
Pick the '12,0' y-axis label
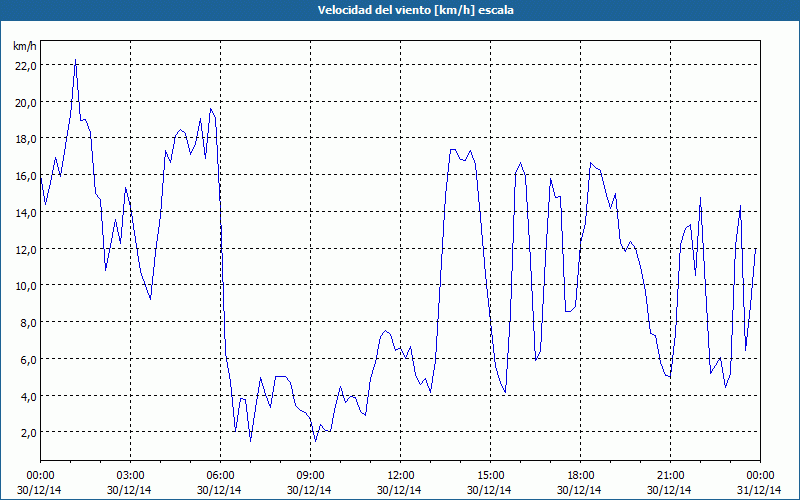coord(26,249)
